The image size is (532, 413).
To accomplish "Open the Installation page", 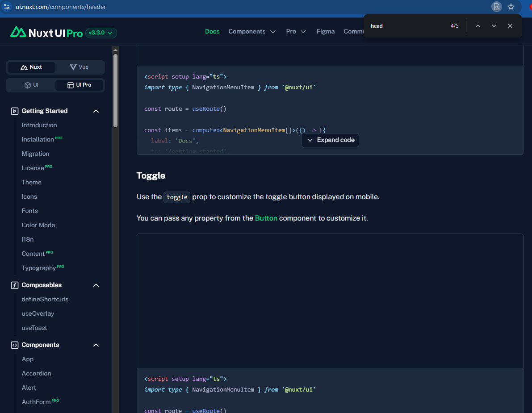I will pos(42,139).
